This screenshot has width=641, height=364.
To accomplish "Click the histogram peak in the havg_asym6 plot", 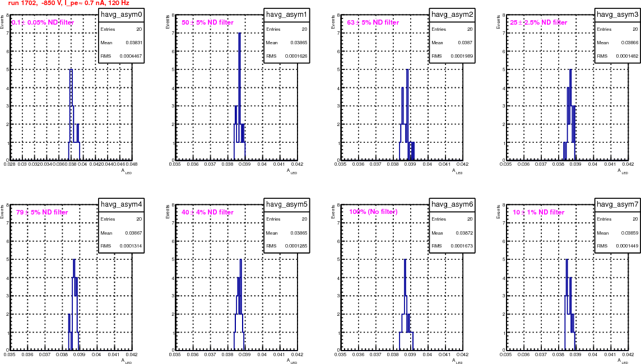I will click(x=405, y=260).
